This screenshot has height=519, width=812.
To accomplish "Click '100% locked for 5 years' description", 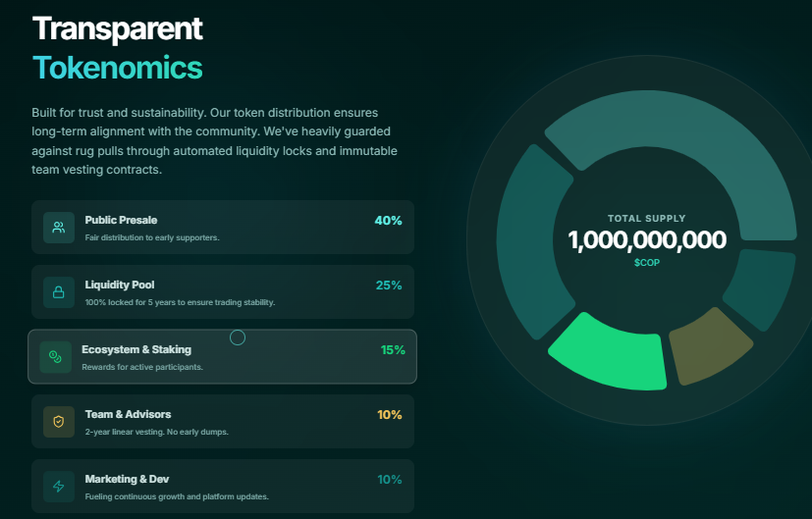I will click(x=180, y=302).
